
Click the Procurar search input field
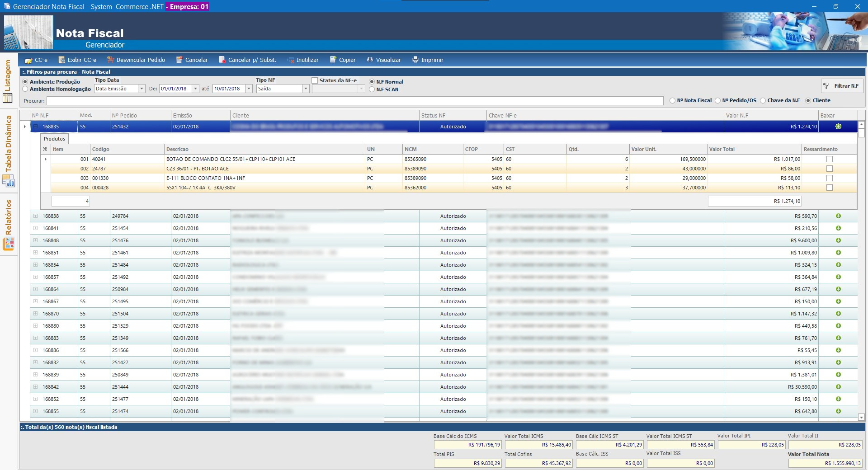[x=355, y=101]
